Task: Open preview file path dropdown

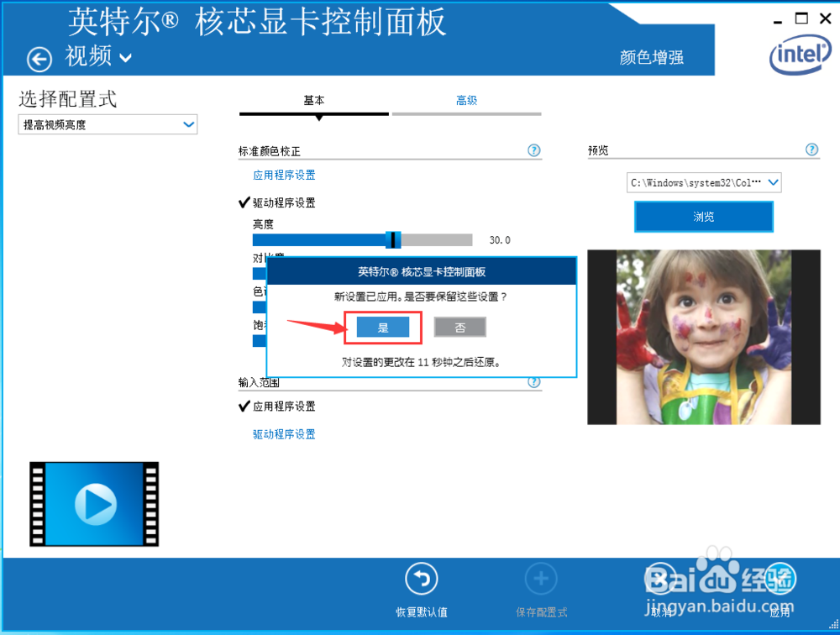Action: point(704,183)
